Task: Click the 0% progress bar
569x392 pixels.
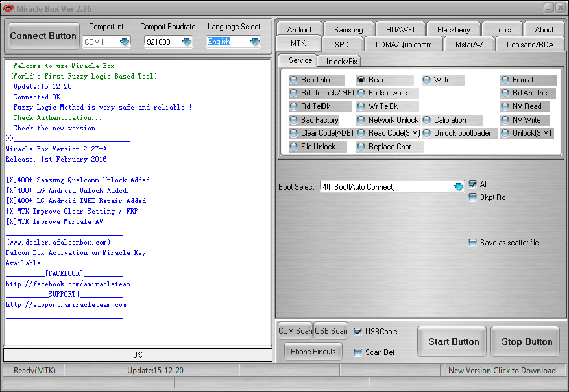Action: pos(138,355)
